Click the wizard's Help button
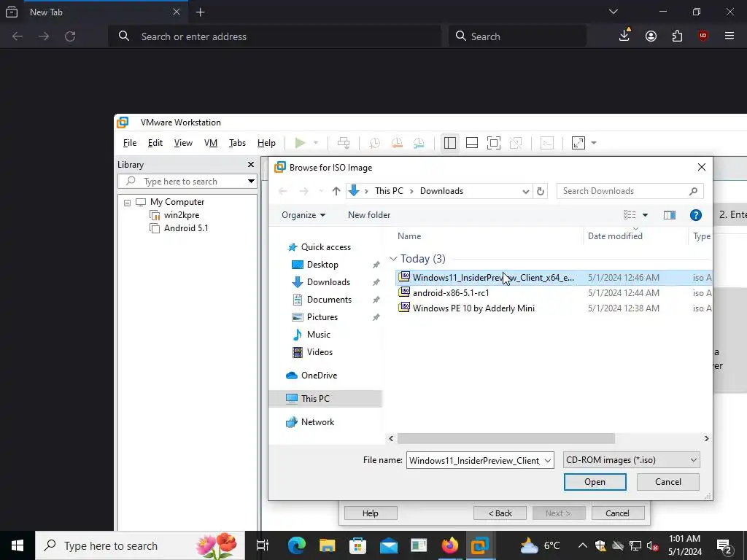Viewport: 747px width, 560px height. (370, 513)
